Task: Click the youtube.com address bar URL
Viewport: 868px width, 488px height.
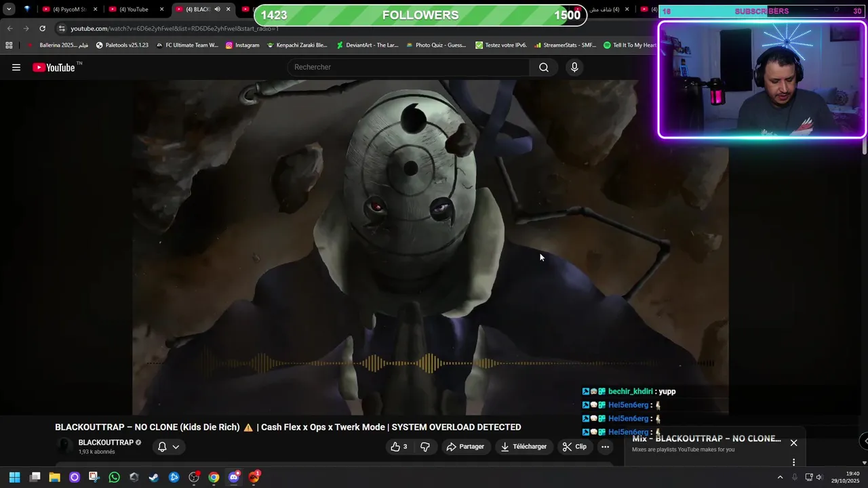Action: click(174, 28)
